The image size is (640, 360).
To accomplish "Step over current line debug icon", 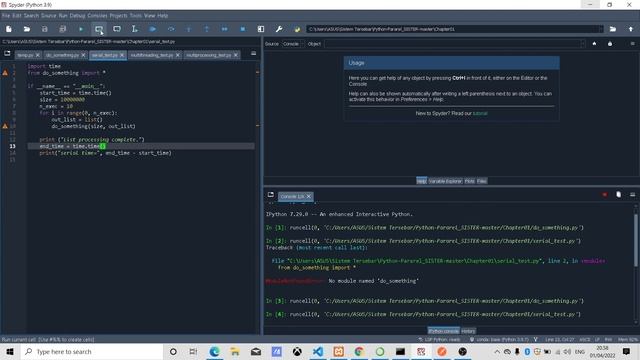I will point(171,29).
